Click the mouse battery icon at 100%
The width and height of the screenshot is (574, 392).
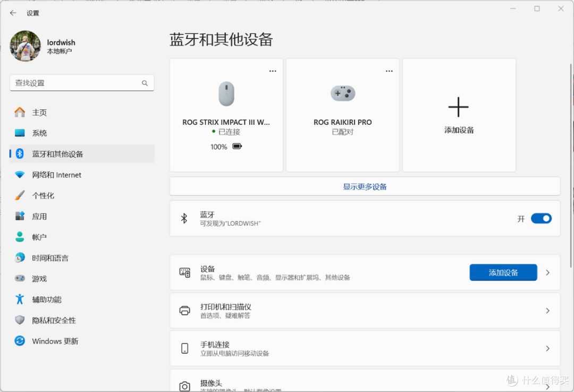point(237,147)
